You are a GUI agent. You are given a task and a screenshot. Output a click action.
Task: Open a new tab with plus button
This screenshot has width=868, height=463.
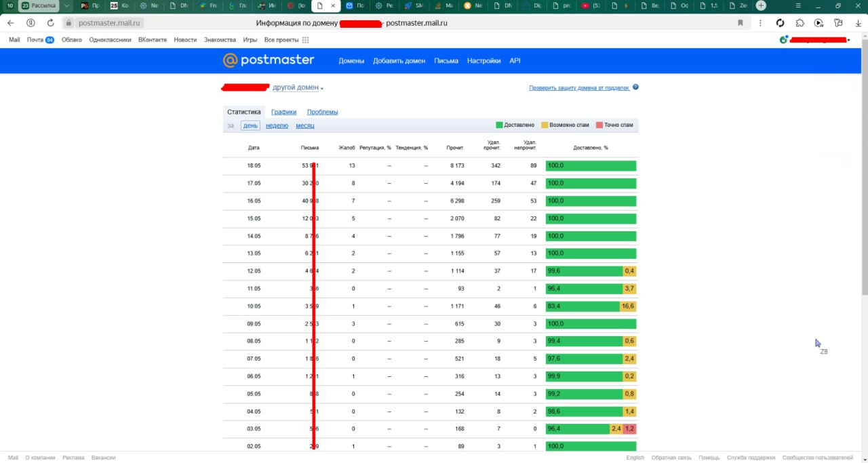(x=761, y=5)
